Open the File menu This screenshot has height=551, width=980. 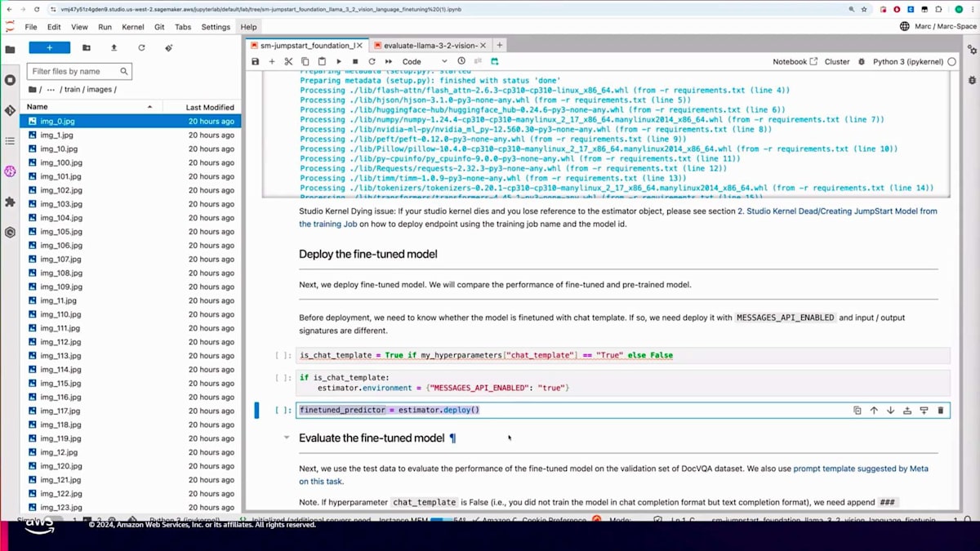pyautogui.click(x=31, y=27)
